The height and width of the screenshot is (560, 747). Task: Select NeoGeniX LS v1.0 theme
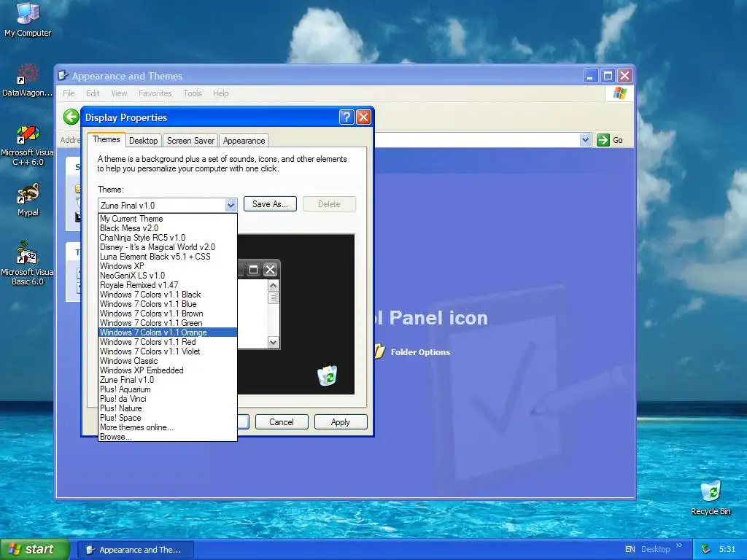pyautogui.click(x=168, y=276)
